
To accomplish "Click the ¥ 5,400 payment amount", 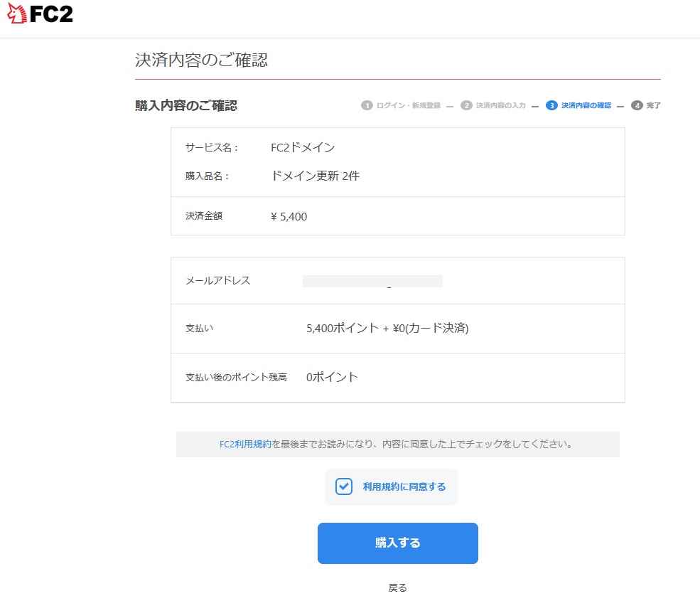I will tap(289, 216).
